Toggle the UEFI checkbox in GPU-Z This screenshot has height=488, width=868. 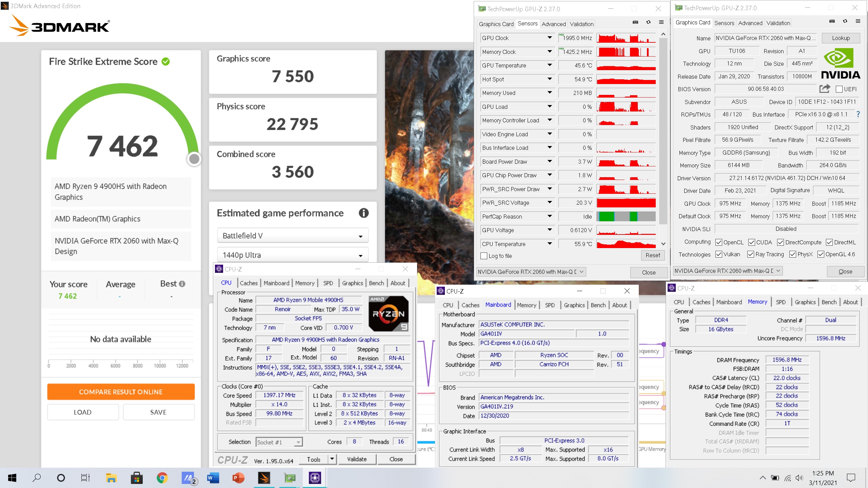pyautogui.click(x=839, y=89)
